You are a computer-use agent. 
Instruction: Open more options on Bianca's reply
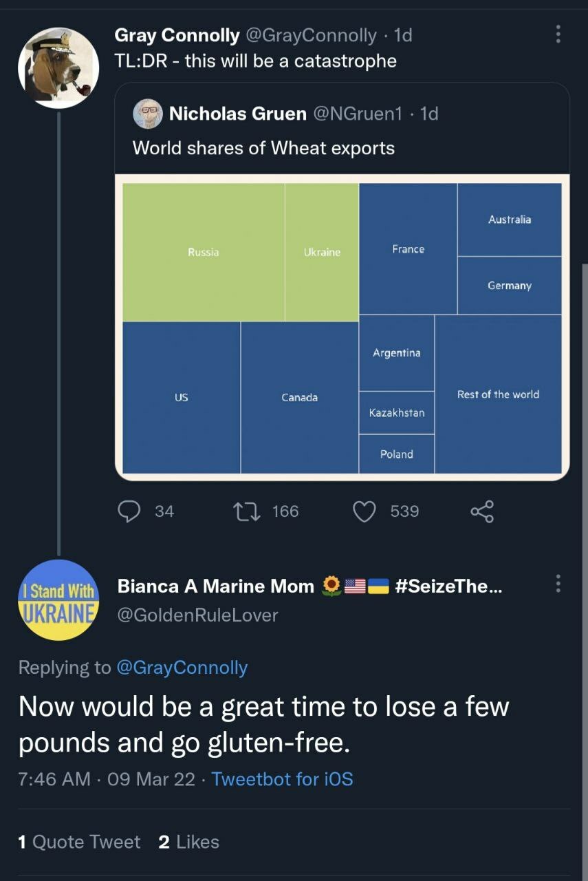pyautogui.click(x=558, y=584)
